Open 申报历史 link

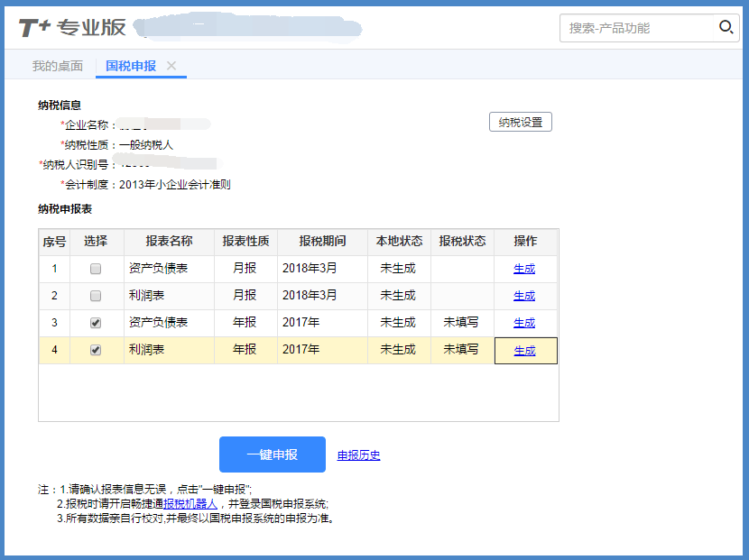pos(358,455)
